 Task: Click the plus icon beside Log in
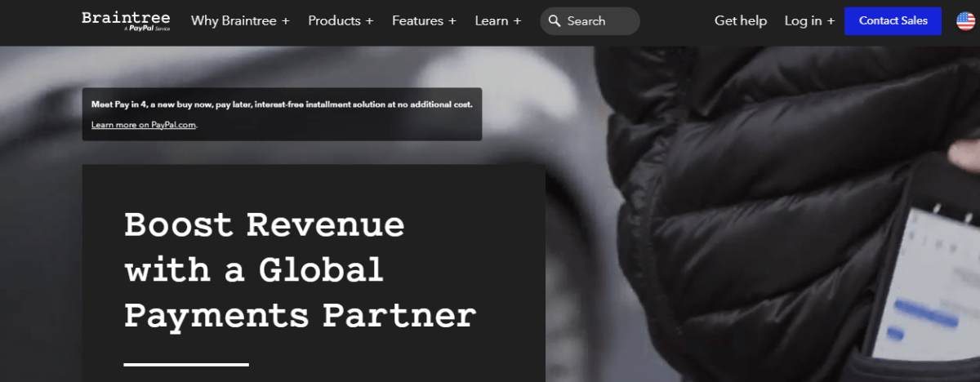point(831,21)
